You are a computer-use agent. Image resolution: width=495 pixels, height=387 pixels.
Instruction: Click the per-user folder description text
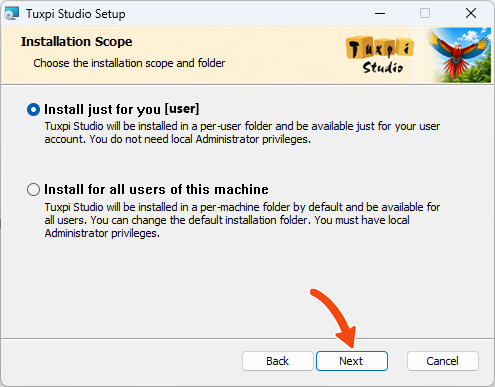click(242, 133)
